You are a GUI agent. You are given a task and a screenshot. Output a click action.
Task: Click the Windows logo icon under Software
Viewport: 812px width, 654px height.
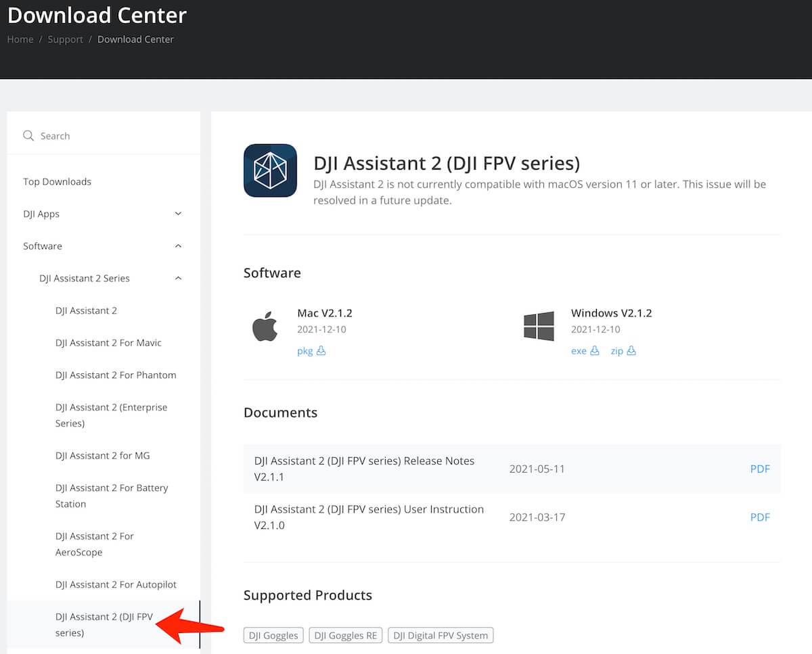pos(539,327)
